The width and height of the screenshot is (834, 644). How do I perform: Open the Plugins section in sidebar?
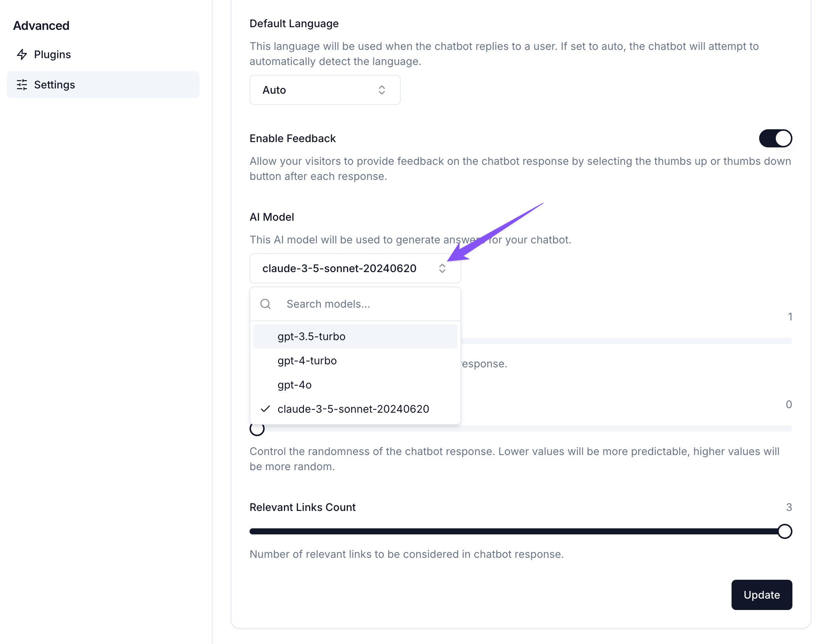(52, 54)
